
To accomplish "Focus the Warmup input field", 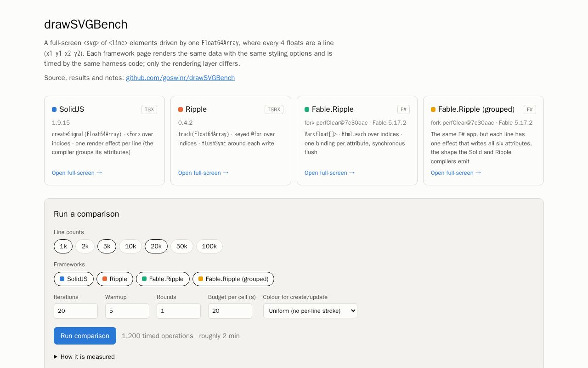I will (127, 311).
